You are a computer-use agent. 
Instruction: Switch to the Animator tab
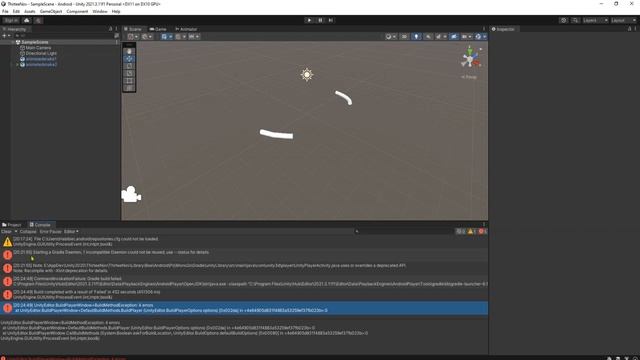pos(186,29)
